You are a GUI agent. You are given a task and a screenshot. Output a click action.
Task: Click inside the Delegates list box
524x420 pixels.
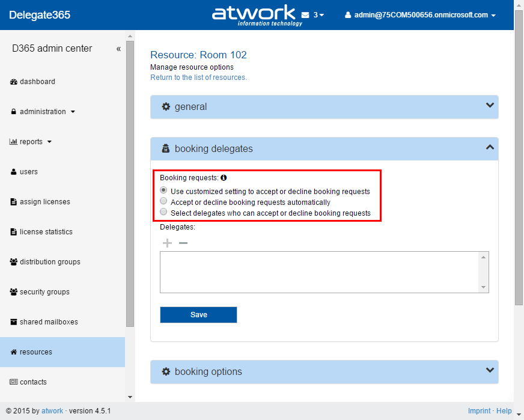click(319, 272)
